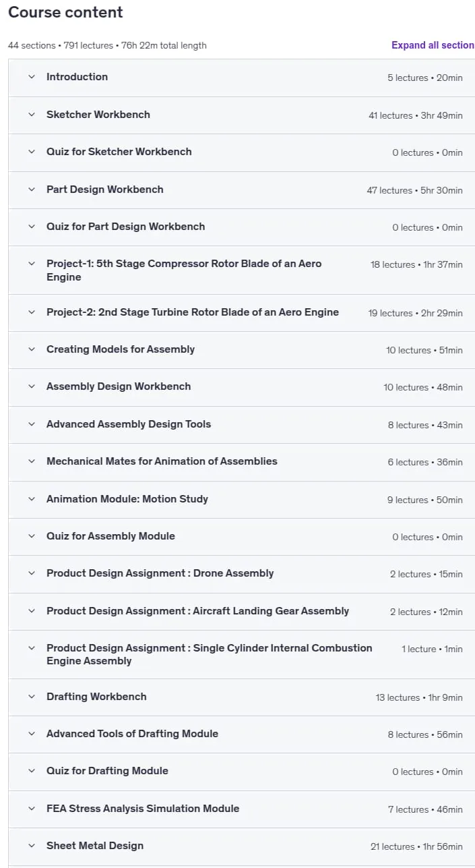Expand the Sketcher Workbench section chevron

point(31,115)
